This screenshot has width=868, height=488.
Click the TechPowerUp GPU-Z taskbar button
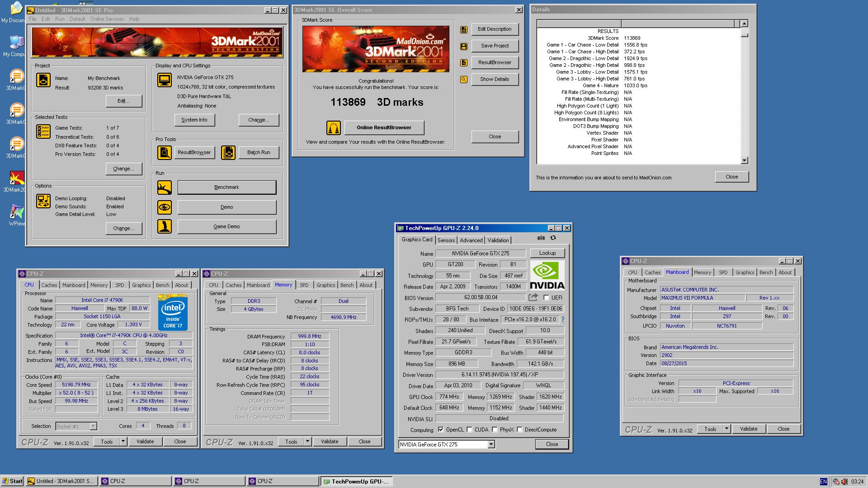coord(357,482)
